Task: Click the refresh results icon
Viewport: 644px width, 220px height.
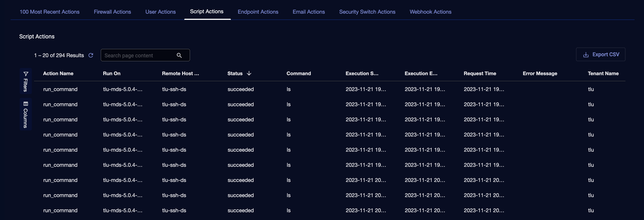Action: tap(91, 55)
